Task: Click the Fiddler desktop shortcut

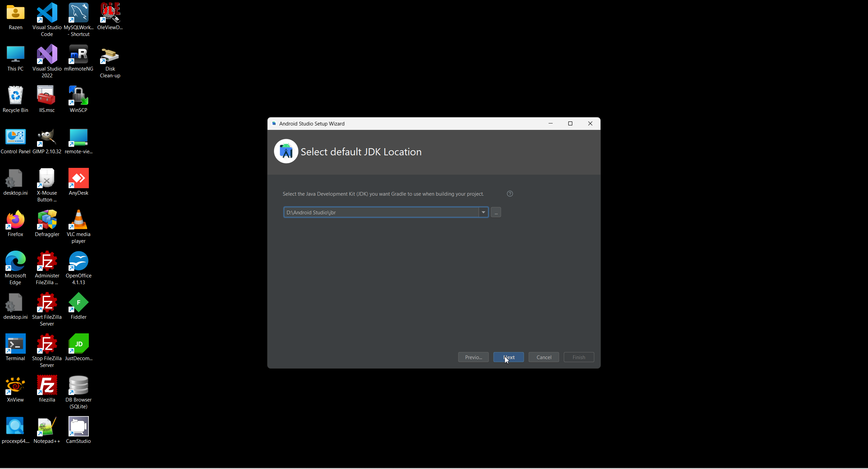Action: [x=78, y=303]
